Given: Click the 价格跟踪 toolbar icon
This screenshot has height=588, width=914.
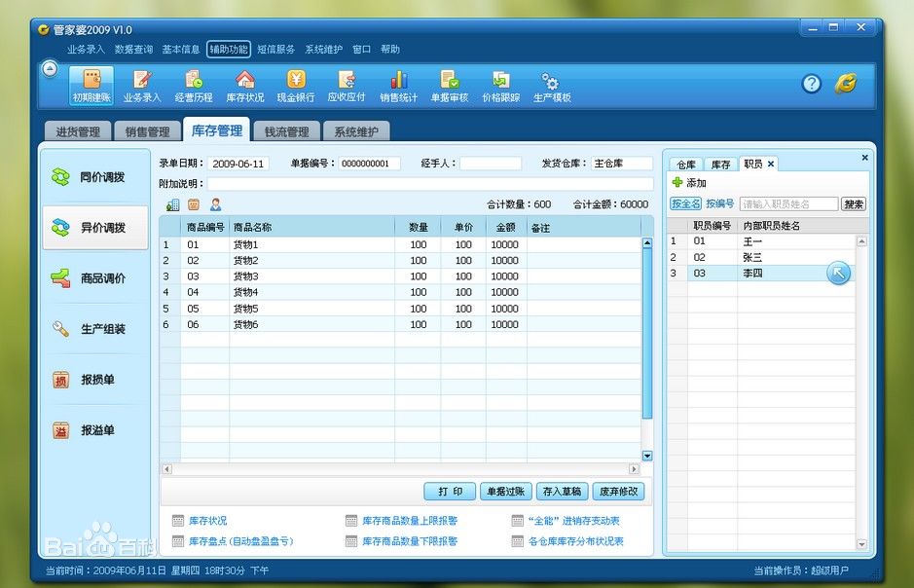Looking at the screenshot, I should [500, 86].
